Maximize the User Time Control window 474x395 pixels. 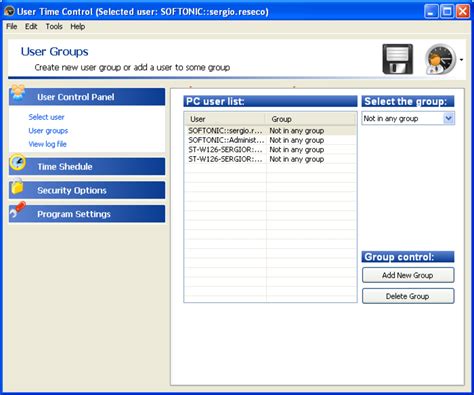447,12
